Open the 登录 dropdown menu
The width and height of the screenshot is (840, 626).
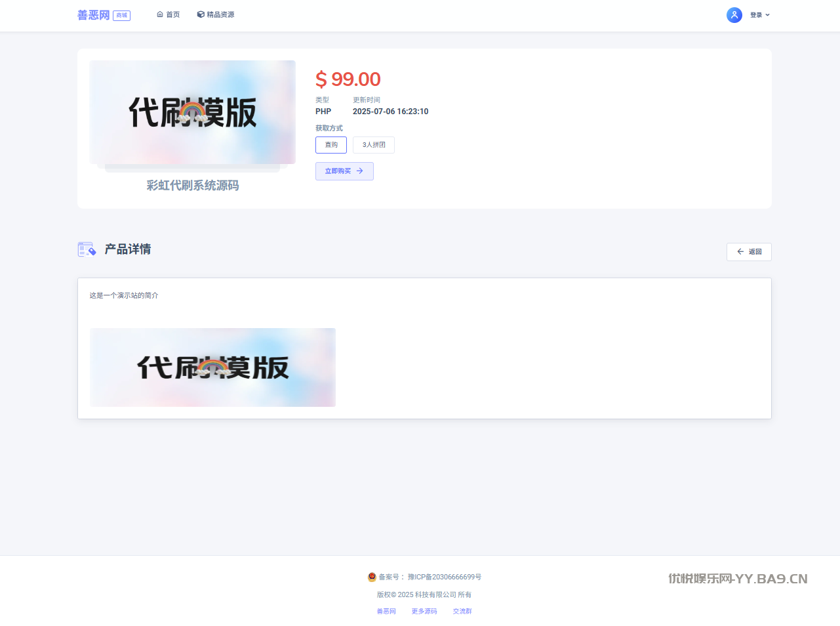point(756,15)
